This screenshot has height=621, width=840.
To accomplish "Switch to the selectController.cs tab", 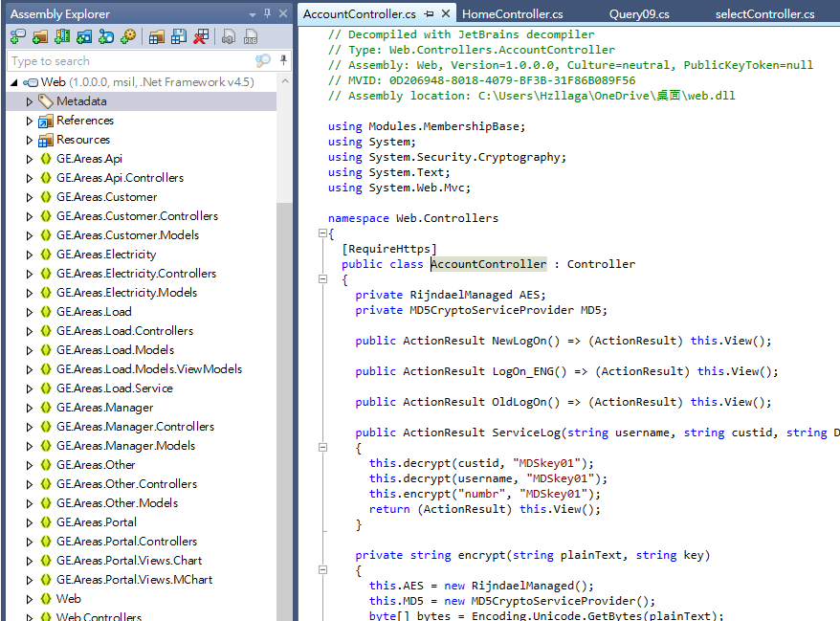I will (x=764, y=14).
